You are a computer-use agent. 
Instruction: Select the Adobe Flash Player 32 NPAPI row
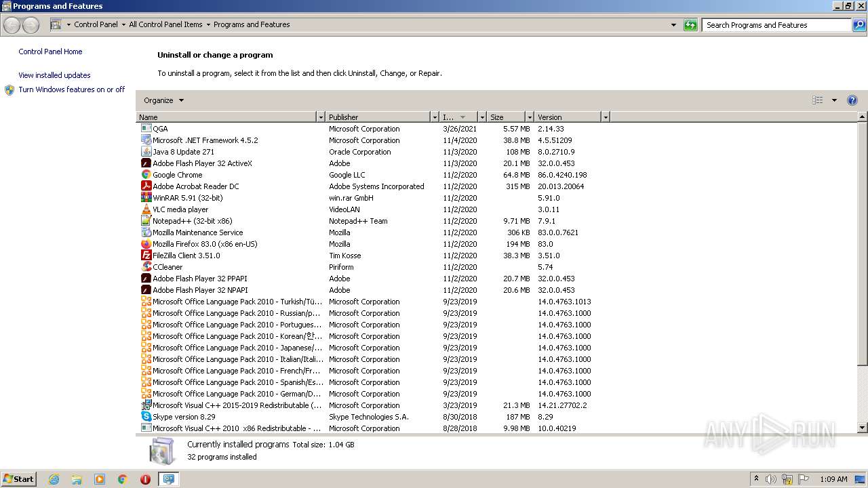[497, 290]
